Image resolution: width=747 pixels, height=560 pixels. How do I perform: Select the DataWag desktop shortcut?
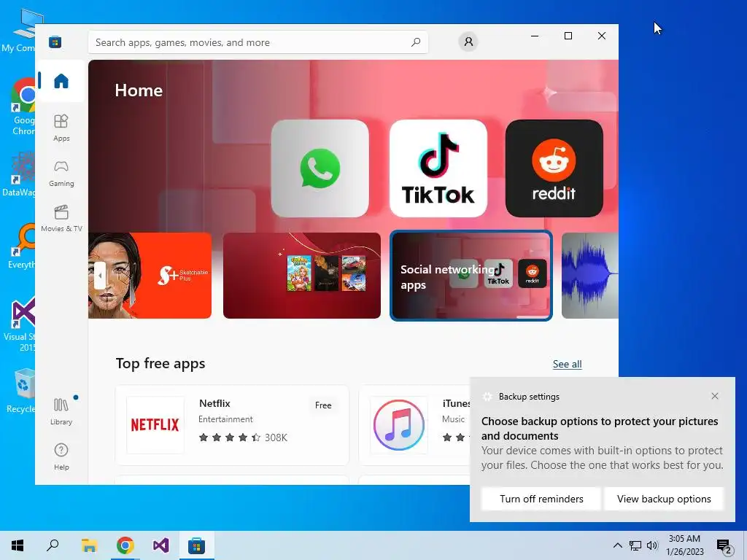19,174
